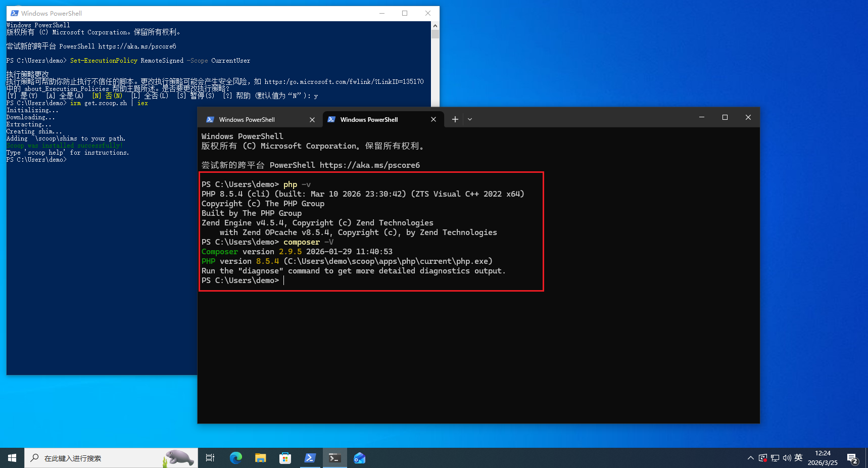Launch Microsoft Edge from the taskbar

pos(235,458)
